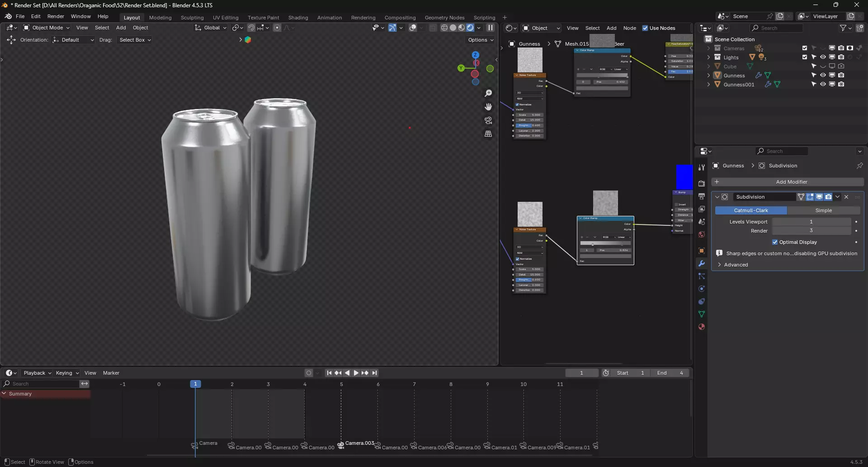Toggle Subdivision modifier viewport display
The width and height of the screenshot is (868, 467).
pyautogui.click(x=819, y=197)
